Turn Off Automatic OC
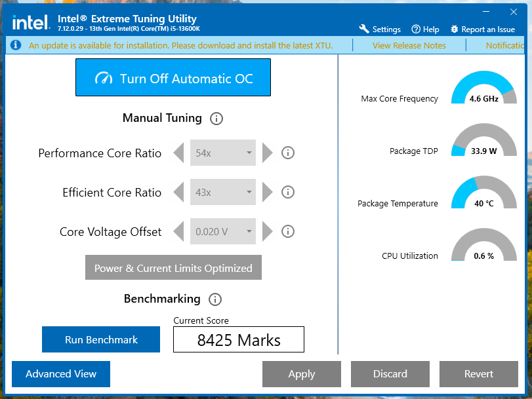The width and height of the screenshot is (532, 399). 173,78
